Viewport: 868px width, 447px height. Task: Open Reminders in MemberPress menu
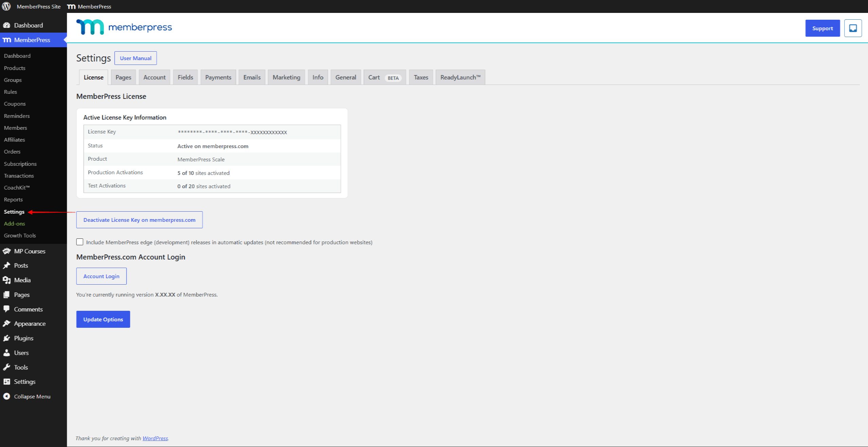(17, 116)
